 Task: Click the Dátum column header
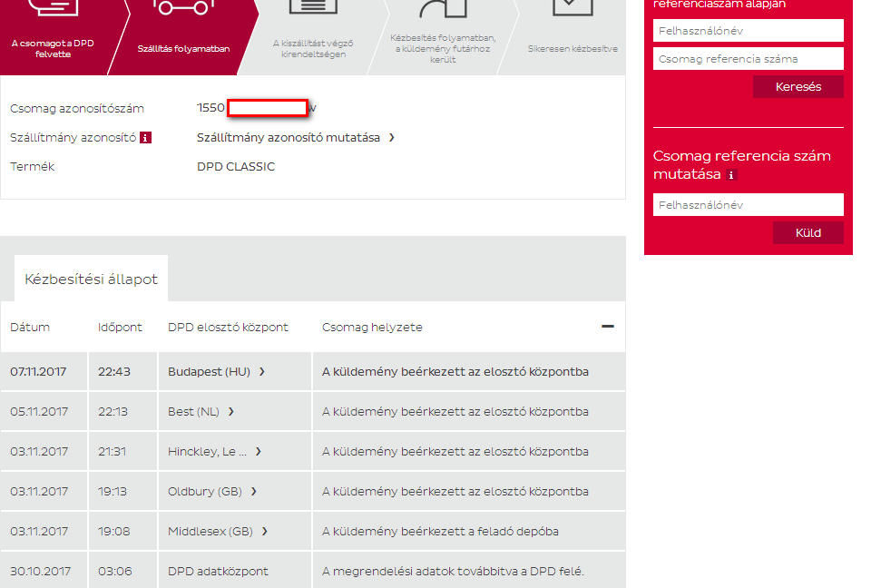point(30,328)
